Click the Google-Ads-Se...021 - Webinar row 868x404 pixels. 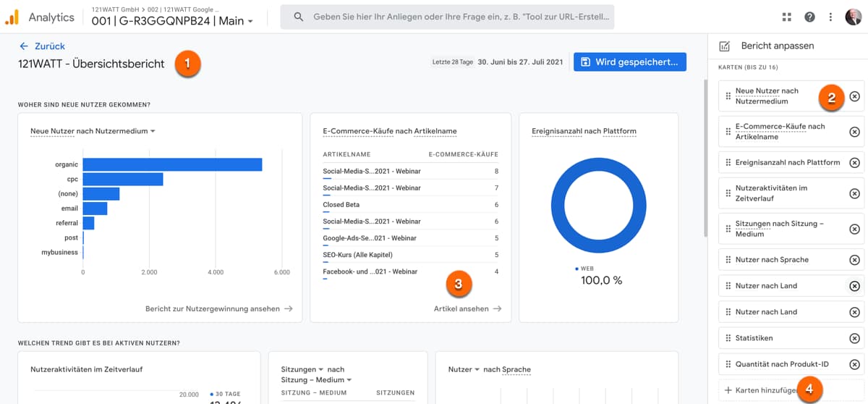click(410, 238)
